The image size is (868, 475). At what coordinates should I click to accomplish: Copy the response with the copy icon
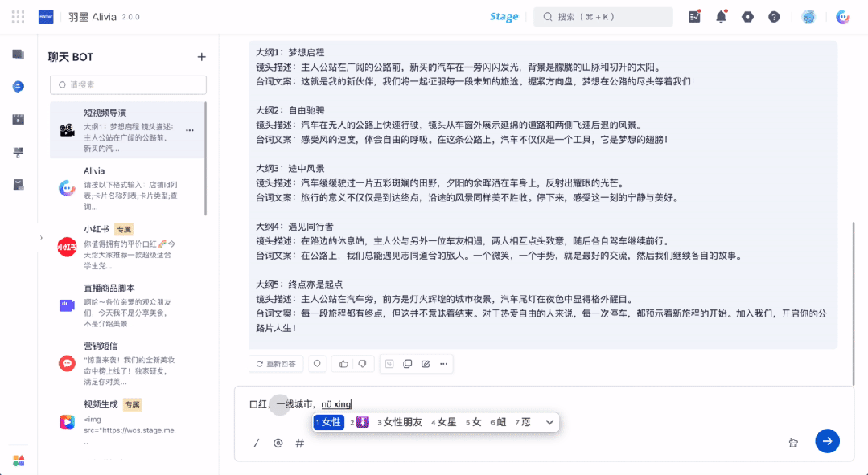[407, 364]
